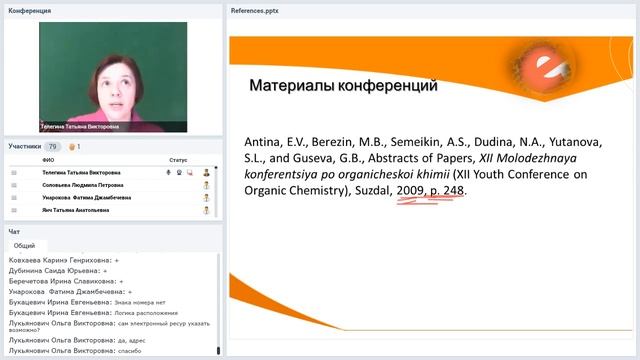Click the raised hand counter icon

click(x=72, y=147)
